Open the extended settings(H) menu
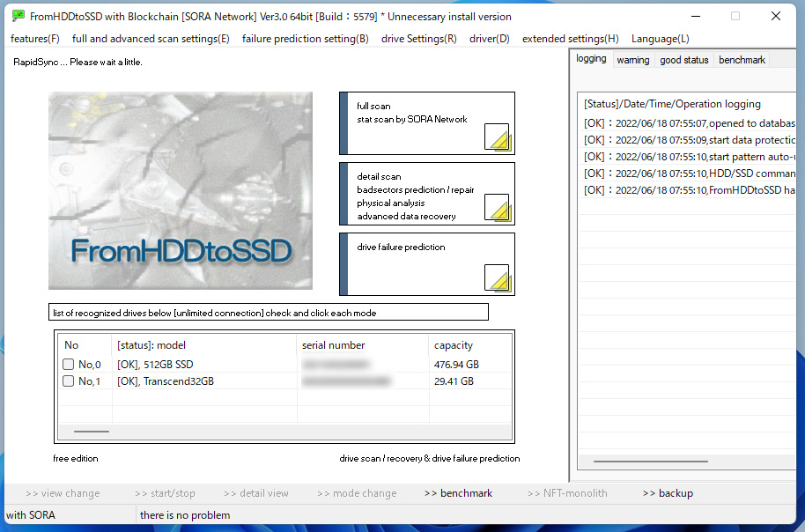 [x=571, y=39]
